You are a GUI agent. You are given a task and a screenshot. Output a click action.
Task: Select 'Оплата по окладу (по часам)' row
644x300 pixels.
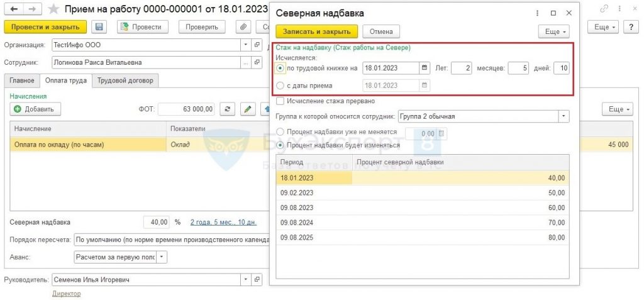point(140,145)
